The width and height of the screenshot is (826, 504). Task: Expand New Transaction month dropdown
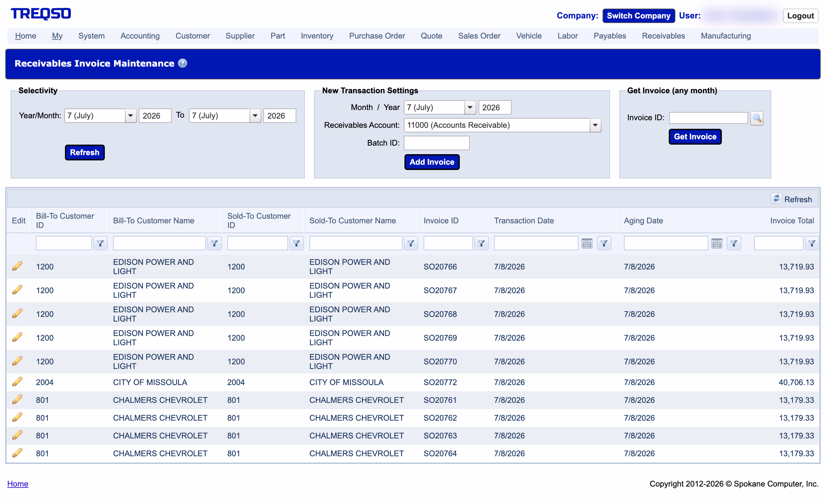470,107
